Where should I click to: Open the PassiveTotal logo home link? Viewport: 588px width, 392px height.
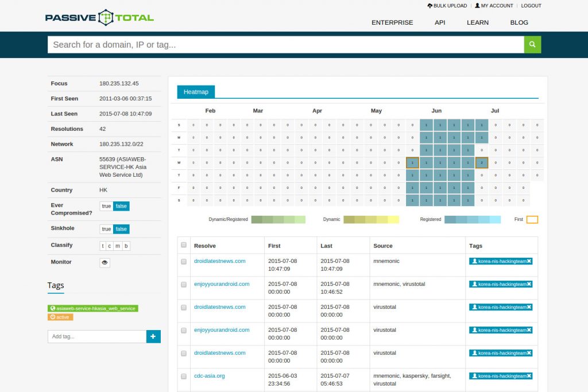[99, 18]
